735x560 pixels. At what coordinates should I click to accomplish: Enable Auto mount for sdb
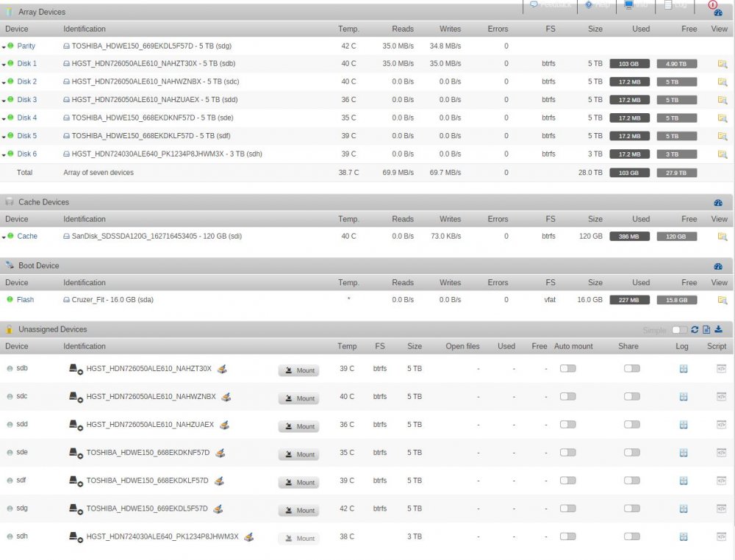(x=567, y=368)
